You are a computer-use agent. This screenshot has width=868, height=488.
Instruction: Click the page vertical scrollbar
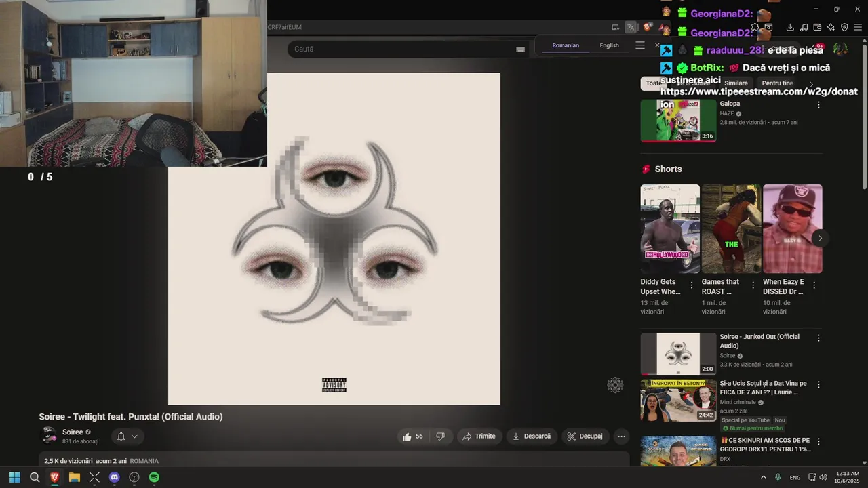point(864,115)
